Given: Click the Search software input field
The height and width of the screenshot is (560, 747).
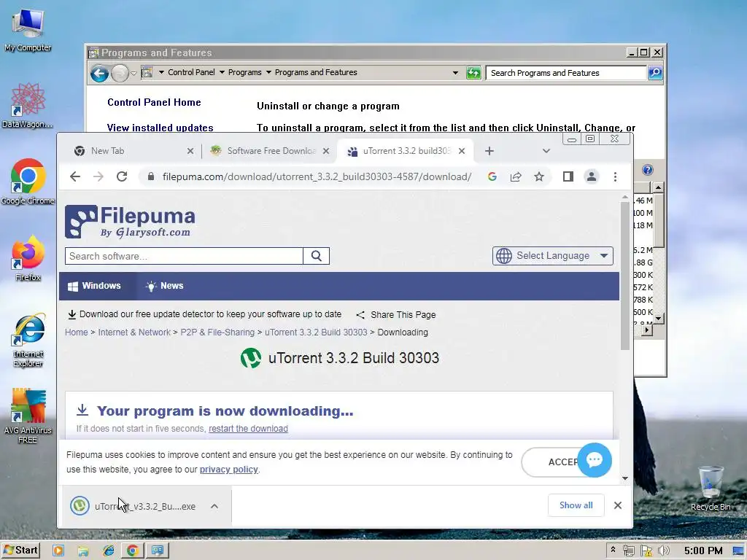Looking at the screenshot, I should (x=184, y=256).
